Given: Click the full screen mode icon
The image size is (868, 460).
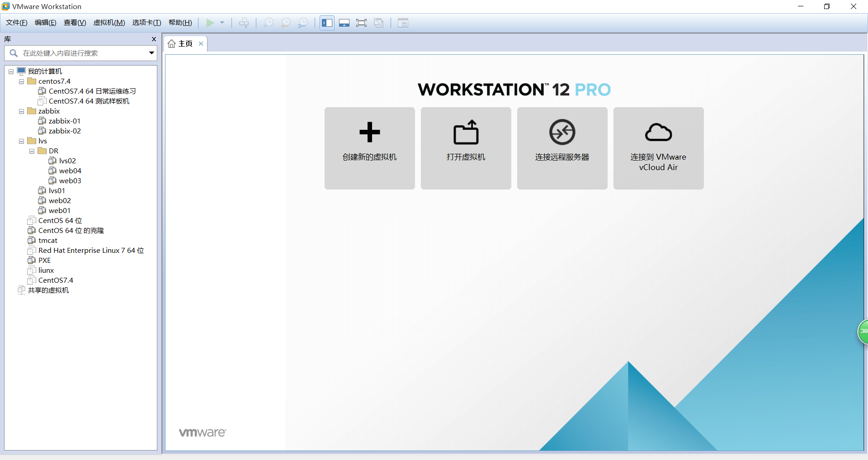Looking at the screenshot, I should (361, 23).
